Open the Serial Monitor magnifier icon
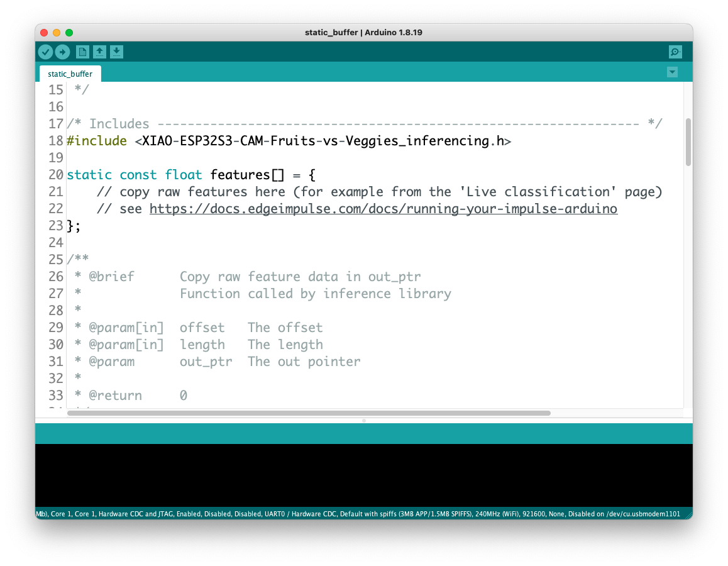The width and height of the screenshot is (728, 566). coord(675,52)
